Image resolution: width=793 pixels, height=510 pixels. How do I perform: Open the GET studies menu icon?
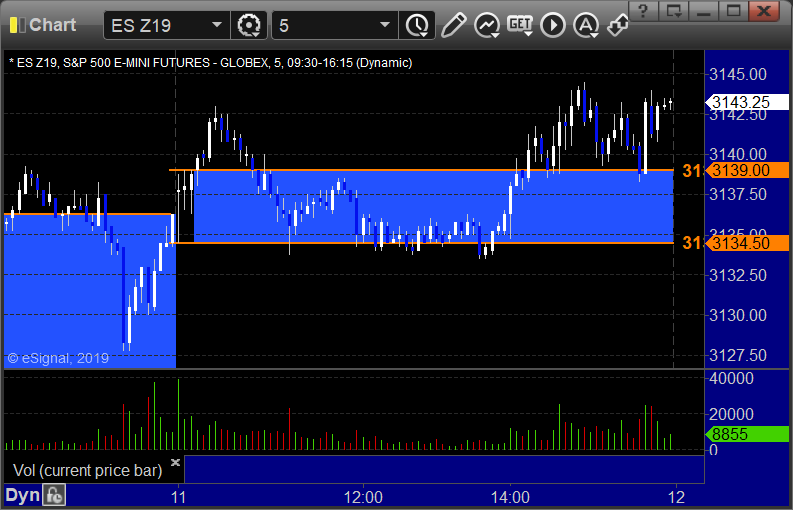coord(520,25)
